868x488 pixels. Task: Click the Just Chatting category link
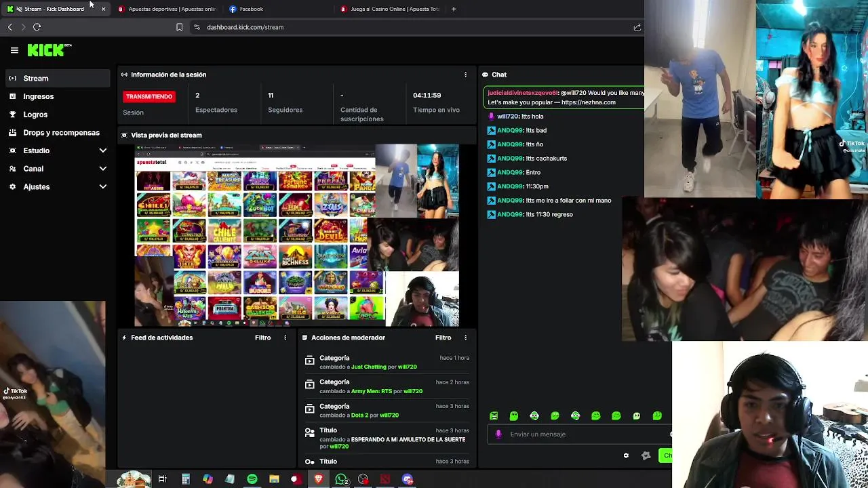[x=369, y=367]
